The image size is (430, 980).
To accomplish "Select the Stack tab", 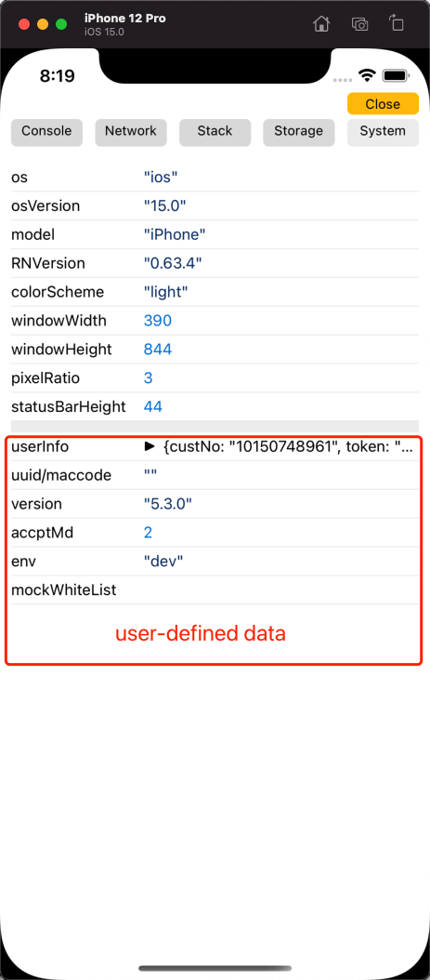I will pyautogui.click(x=215, y=133).
